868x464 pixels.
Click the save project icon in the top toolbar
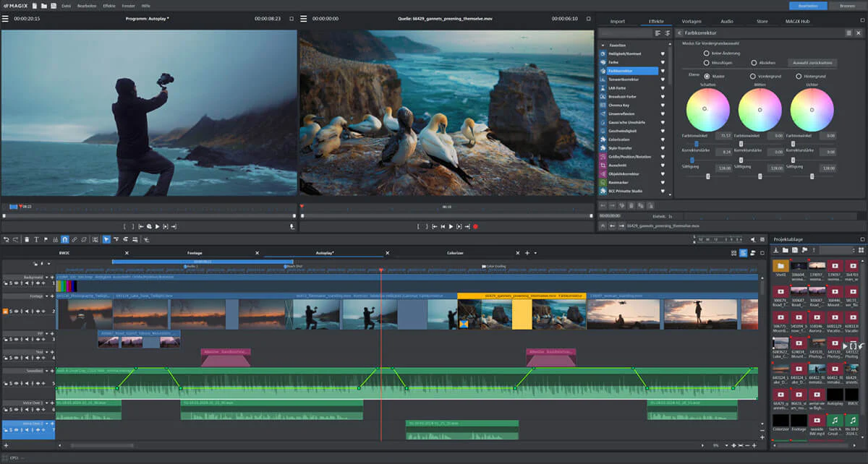click(53, 4)
